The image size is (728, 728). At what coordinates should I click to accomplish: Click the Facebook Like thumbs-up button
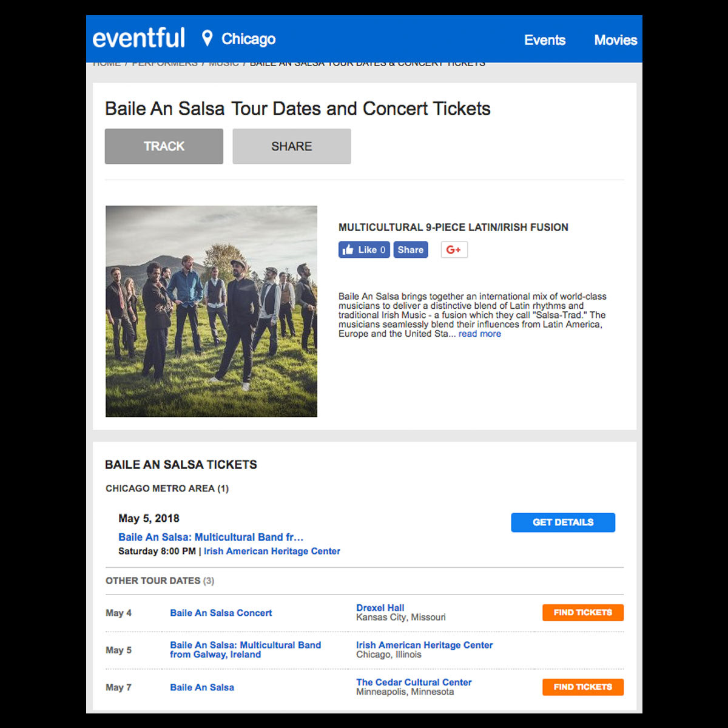364,250
